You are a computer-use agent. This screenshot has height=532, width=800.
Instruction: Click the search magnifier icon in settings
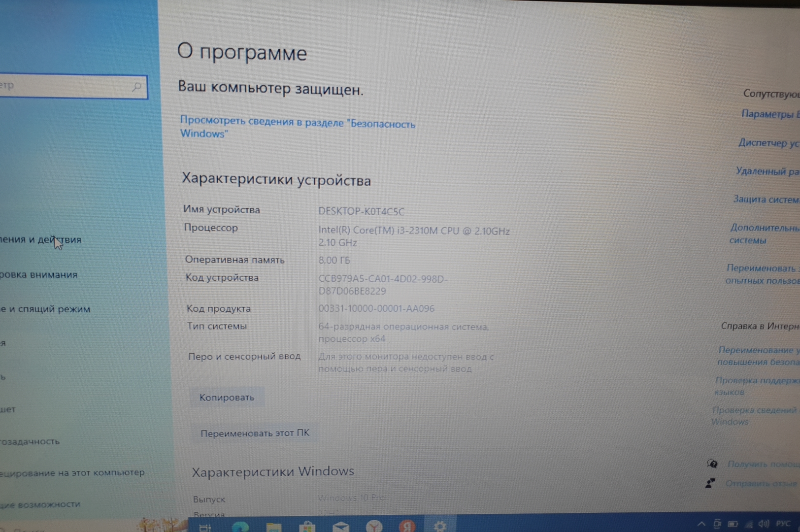pyautogui.click(x=136, y=87)
